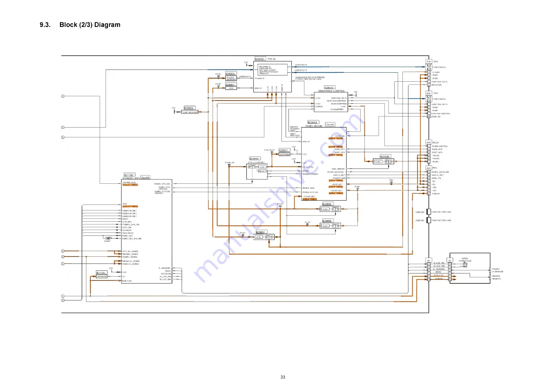The height and width of the screenshot is (392, 555).
Task: Click the IC9806 label
Action: [328, 221]
